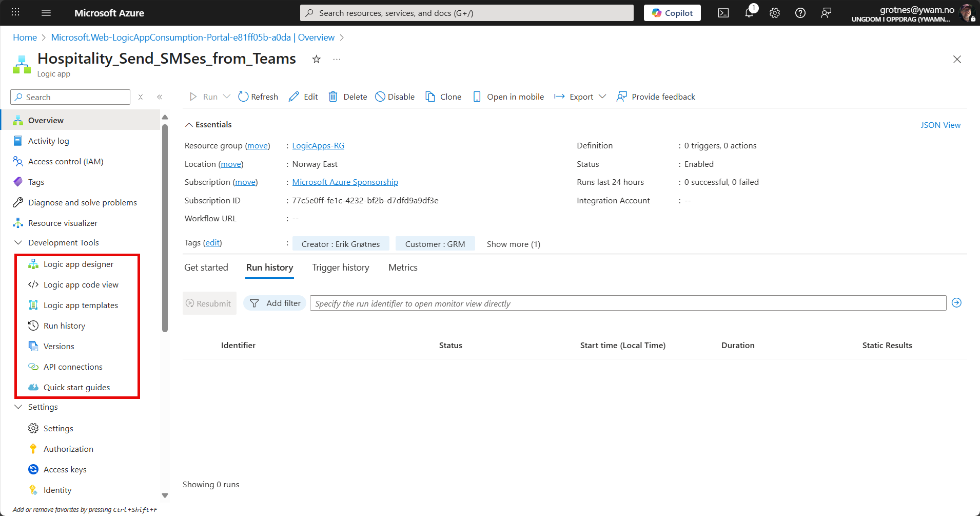Open the Help question mark icon
The image size is (980, 516).
pos(800,13)
